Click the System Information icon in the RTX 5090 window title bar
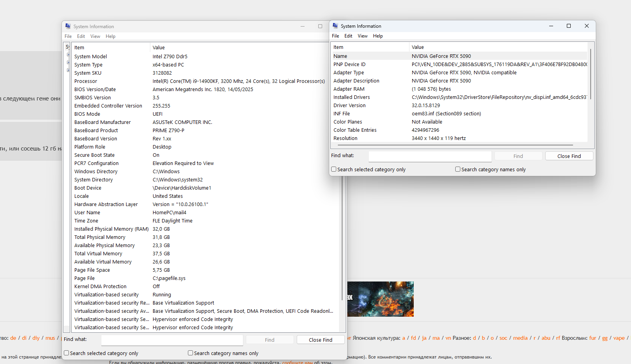Screen dimensions: 631x364 [x=335, y=26]
